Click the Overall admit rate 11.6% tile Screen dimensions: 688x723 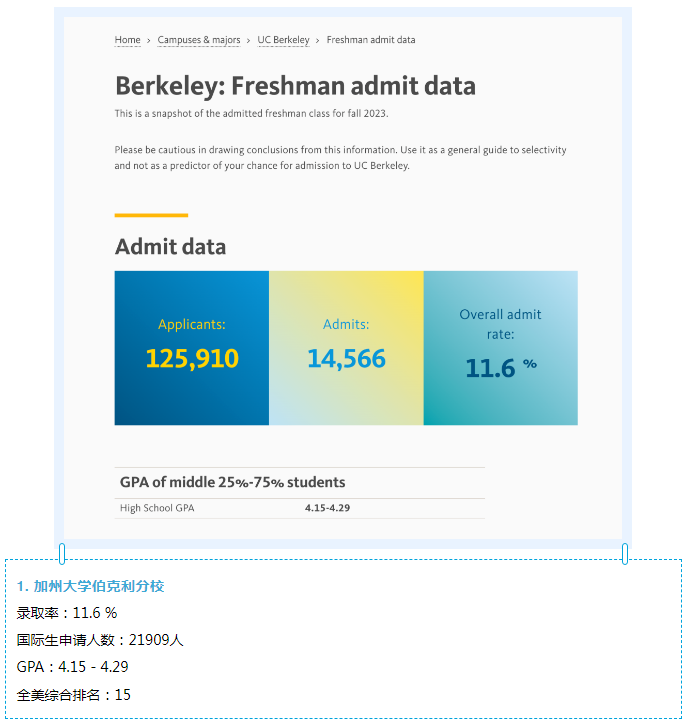(x=500, y=348)
